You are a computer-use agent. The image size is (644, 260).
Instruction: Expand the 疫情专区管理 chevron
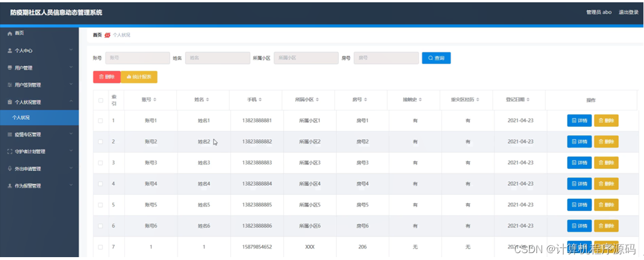click(71, 134)
